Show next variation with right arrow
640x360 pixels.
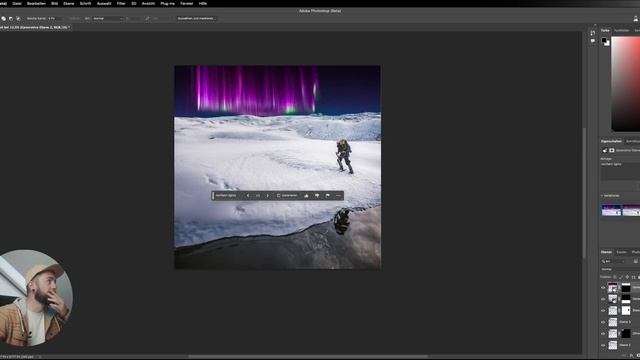click(x=267, y=196)
